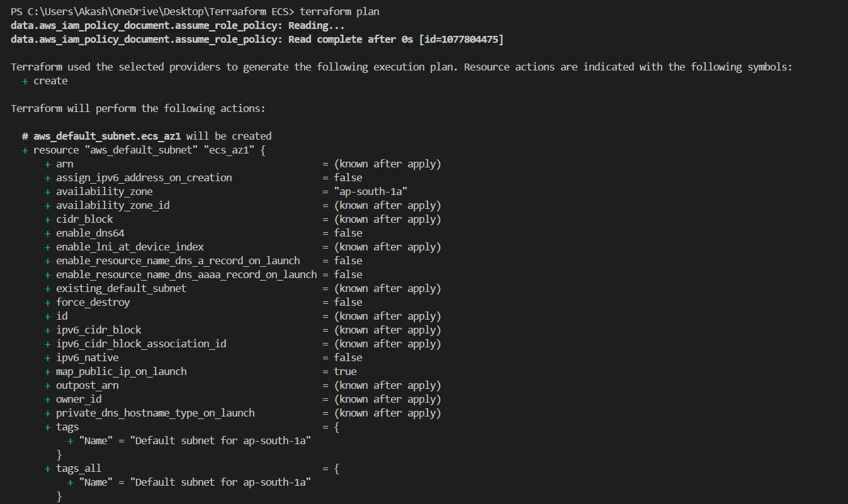Click the policy document id 1077804475
This screenshot has width=848, height=504.
click(470, 40)
